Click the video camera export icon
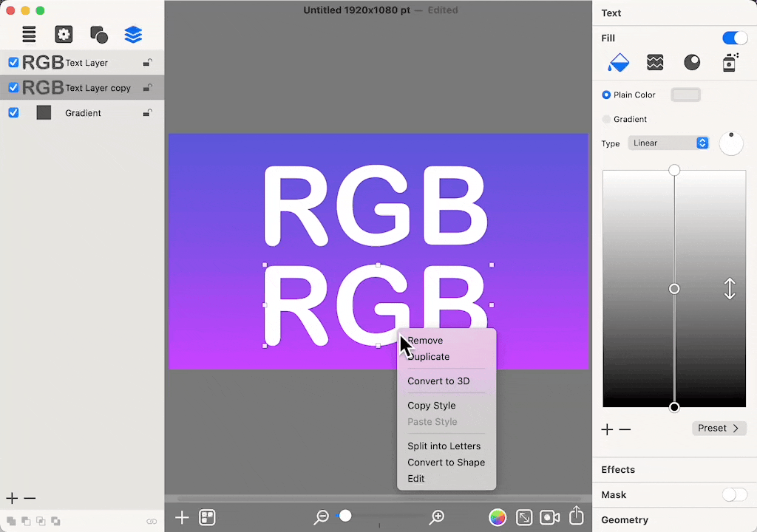This screenshot has height=532, width=757. coord(549,517)
